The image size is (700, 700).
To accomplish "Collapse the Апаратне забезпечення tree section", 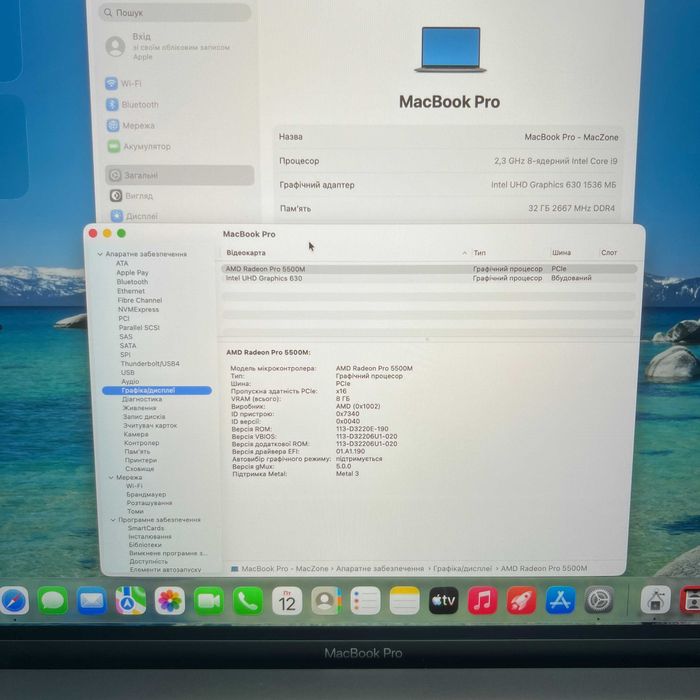I will (100, 254).
